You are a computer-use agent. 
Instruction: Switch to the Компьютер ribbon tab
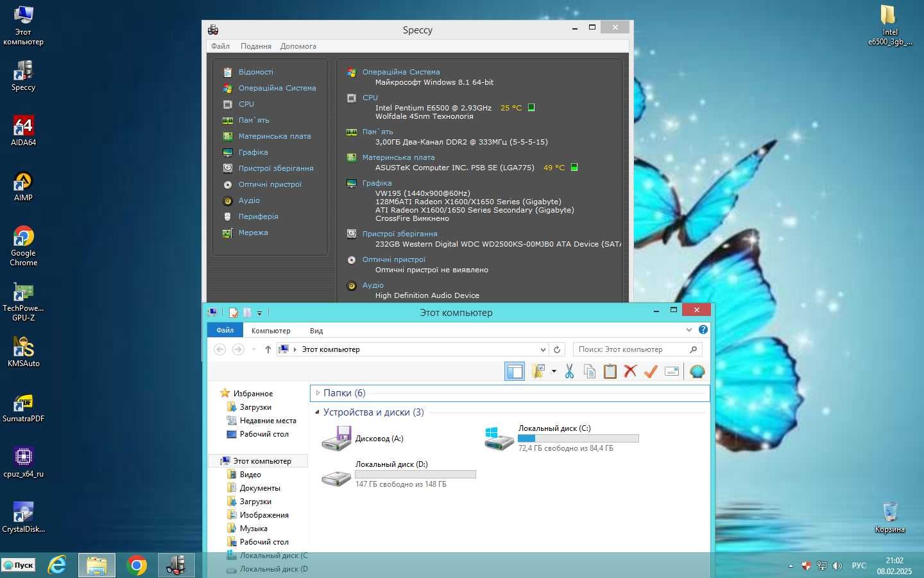(x=271, y=331)
